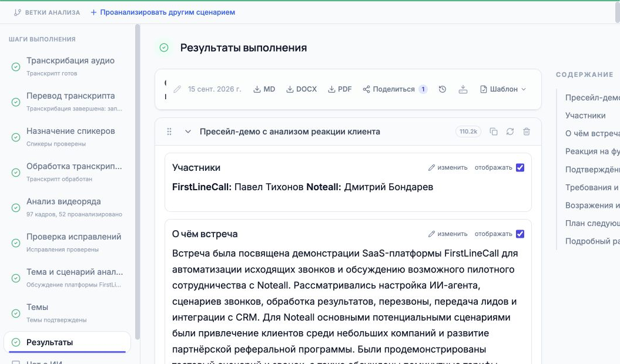
Task: Select the Темы step in the sidebar
Action: pos(67,312)
